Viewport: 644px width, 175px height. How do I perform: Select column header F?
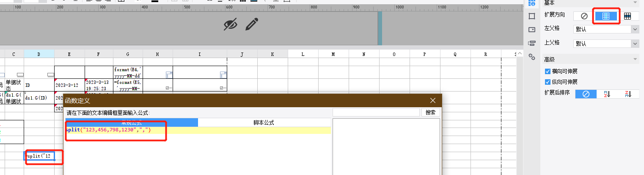click(99, 54)
